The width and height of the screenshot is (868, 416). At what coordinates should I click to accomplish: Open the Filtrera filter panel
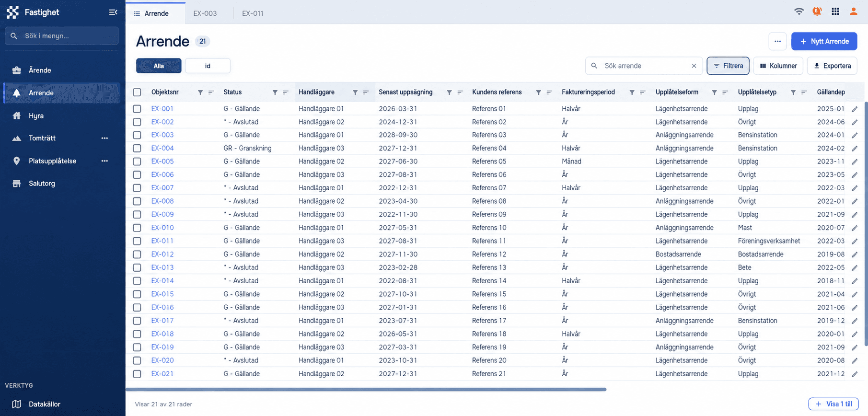click(728, 66)
